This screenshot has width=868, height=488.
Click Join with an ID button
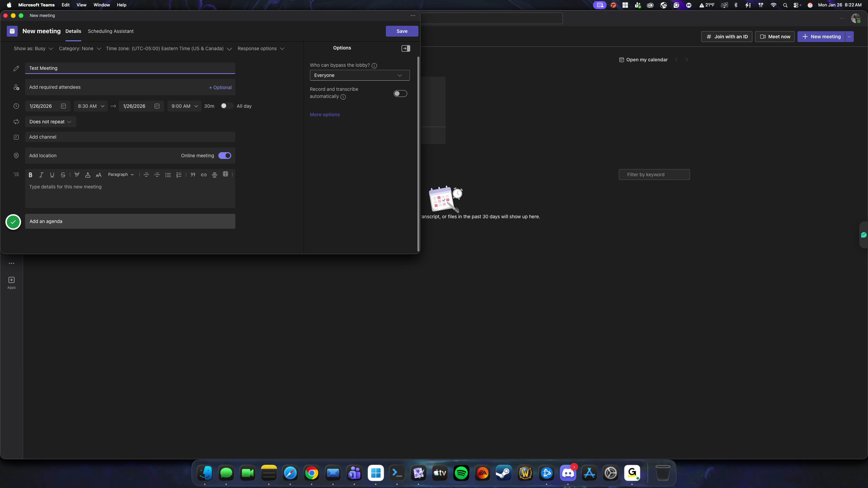[727, 37]
